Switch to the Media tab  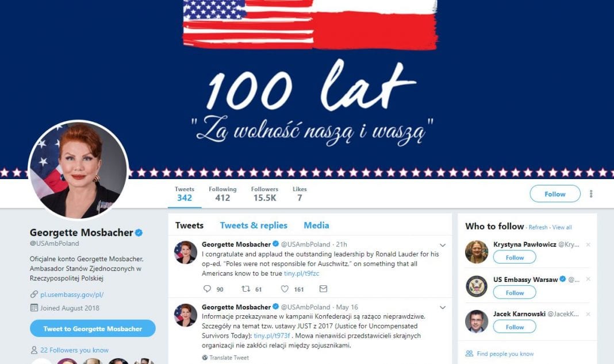(316, 225)
